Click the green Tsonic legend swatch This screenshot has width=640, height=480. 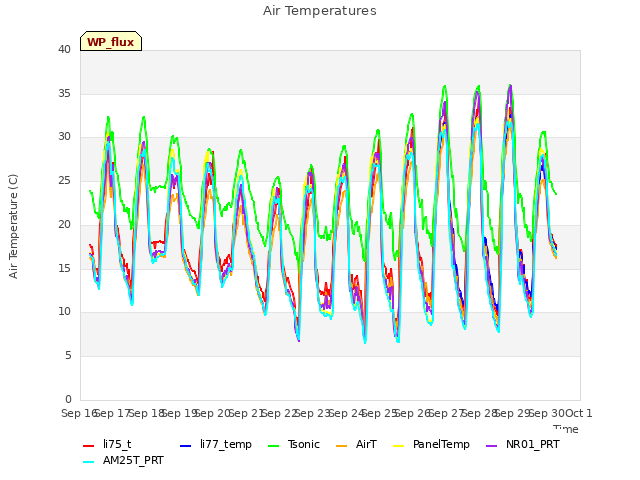coord(273,445)
